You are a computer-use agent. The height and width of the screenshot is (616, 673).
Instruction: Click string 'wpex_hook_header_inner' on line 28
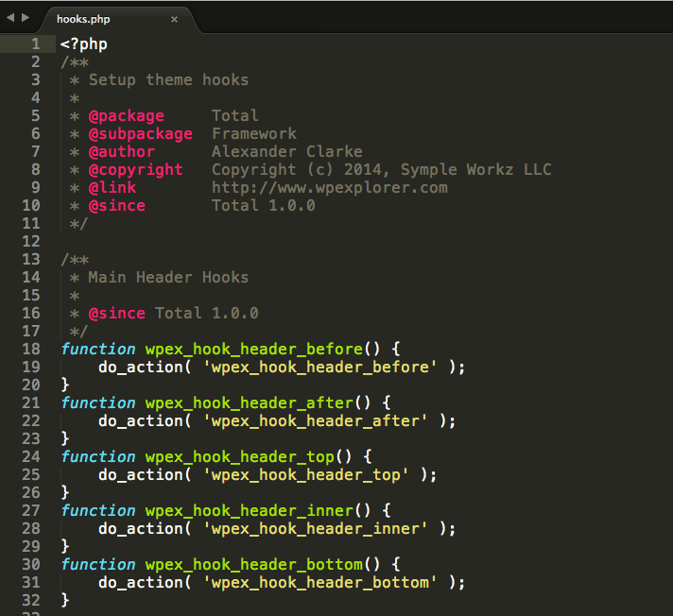[316, 529]
